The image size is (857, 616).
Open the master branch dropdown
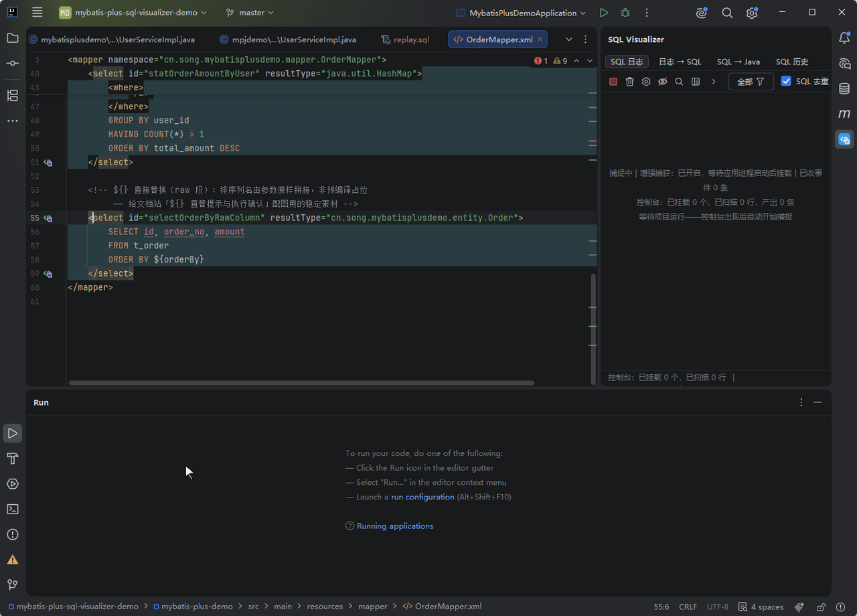250,13
